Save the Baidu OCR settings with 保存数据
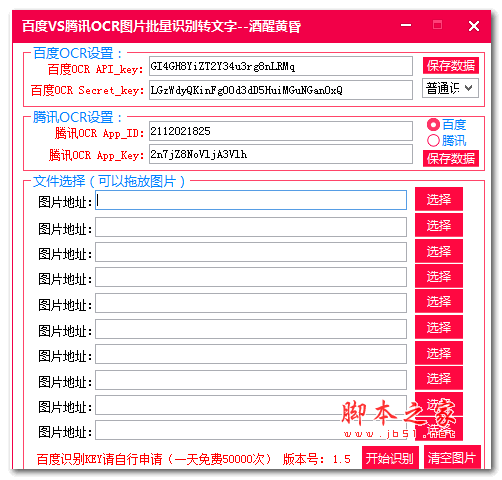The height and width of the screenshot is (480, 502). click(451, 65)
